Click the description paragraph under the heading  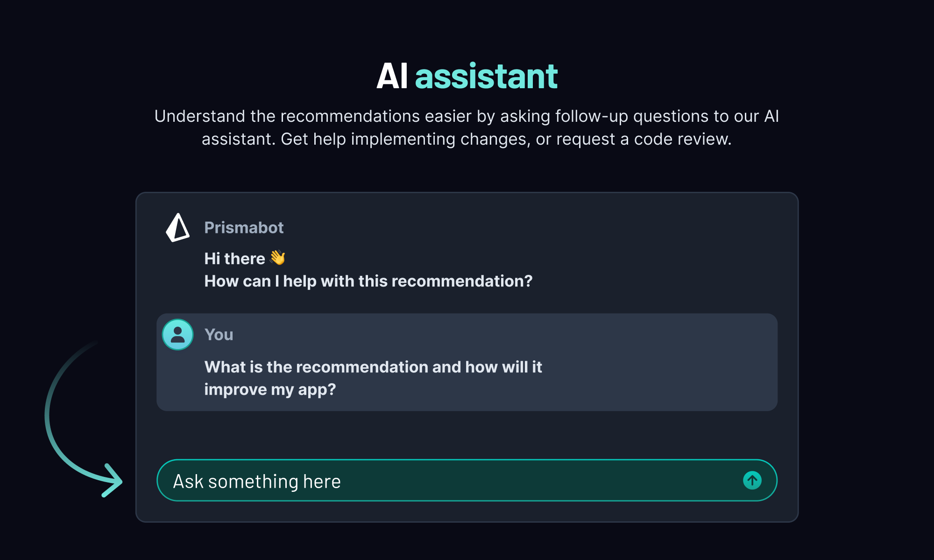(467, 127)
